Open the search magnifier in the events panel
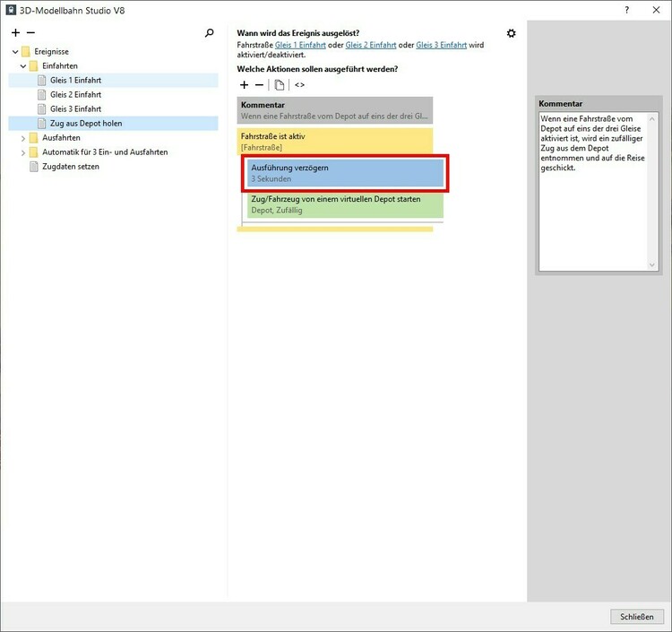Image resolution: width=672 pixels, height=632 pixels. pyautogui.click(x=210, y=32)
